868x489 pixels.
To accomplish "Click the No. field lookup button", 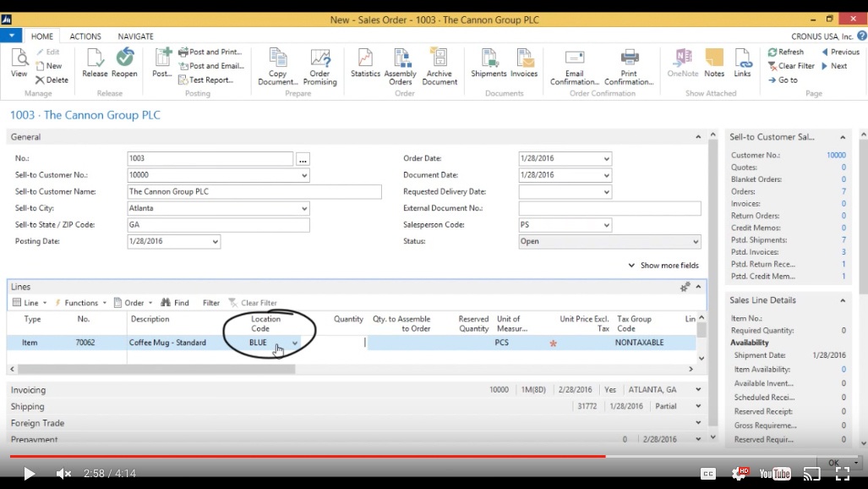I will click(x=303, y=159).
